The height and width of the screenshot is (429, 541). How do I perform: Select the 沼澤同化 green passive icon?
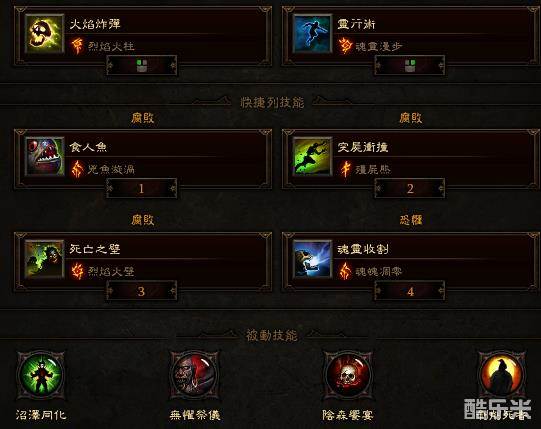[x=41, y=375]
